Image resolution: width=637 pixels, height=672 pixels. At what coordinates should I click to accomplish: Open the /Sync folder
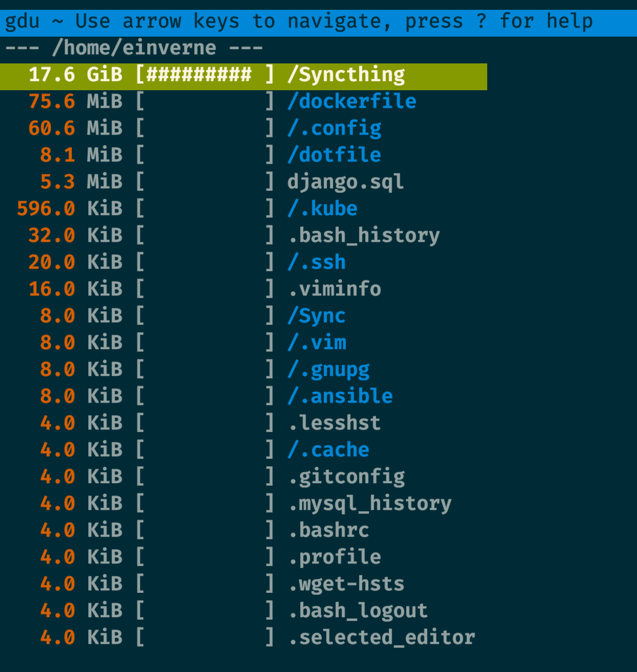[317, 316]
